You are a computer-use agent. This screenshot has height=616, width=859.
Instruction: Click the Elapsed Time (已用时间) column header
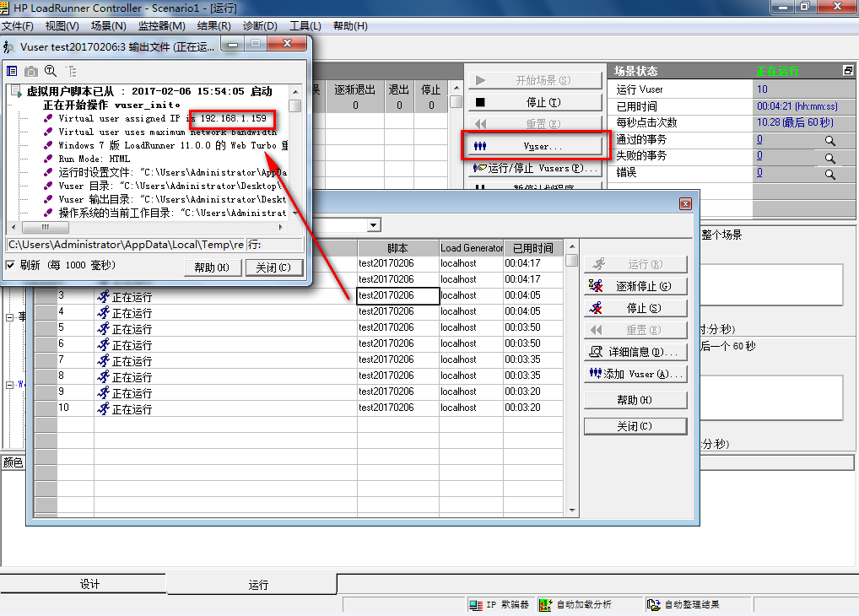pyautogui.click(x=533, y=248)
